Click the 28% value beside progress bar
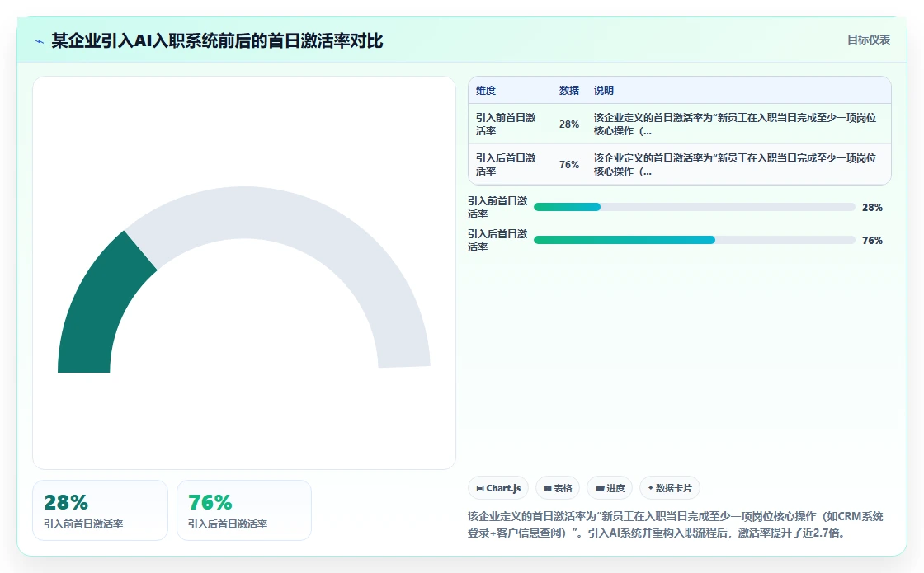 (872, 207)
